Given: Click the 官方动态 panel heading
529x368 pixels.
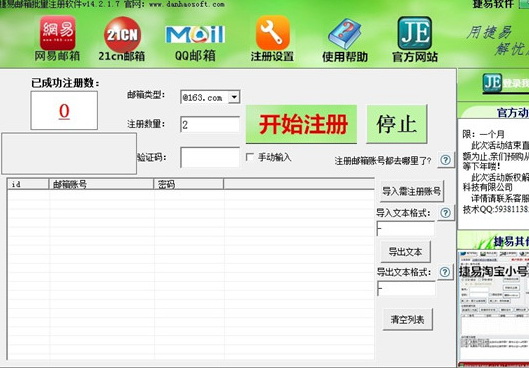Looking at the screenshot, I should click(513, 113).
